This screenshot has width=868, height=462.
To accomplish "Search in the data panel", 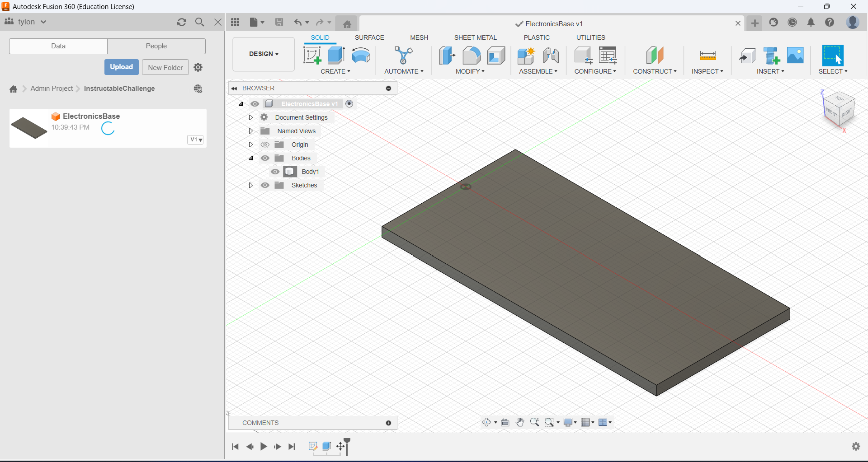I will [199, 22].
